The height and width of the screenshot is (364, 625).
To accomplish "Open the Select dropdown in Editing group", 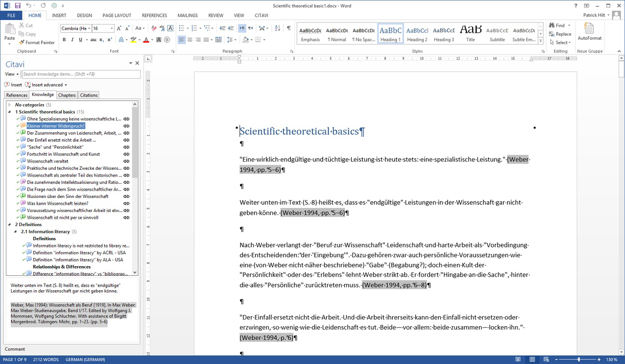I will coord(559,42).
